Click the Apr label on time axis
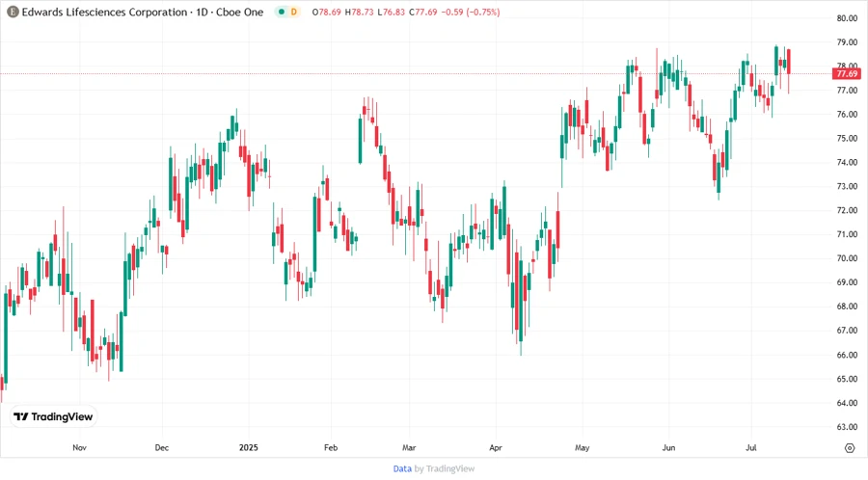The width and height of the screenshot is (868, 480). pyautogui.click(x=496, y=448)
